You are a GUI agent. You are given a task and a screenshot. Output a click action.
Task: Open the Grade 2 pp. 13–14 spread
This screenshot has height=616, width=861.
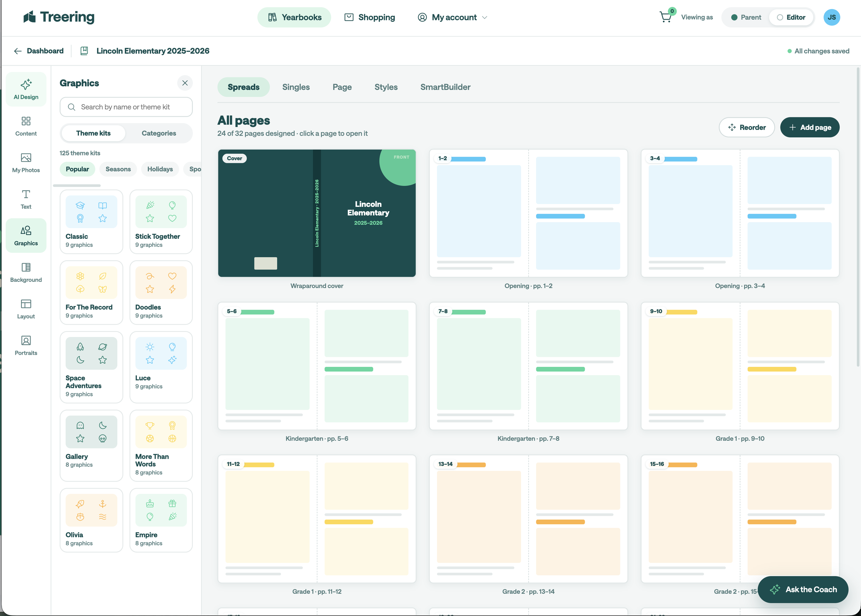pos(528,519)
